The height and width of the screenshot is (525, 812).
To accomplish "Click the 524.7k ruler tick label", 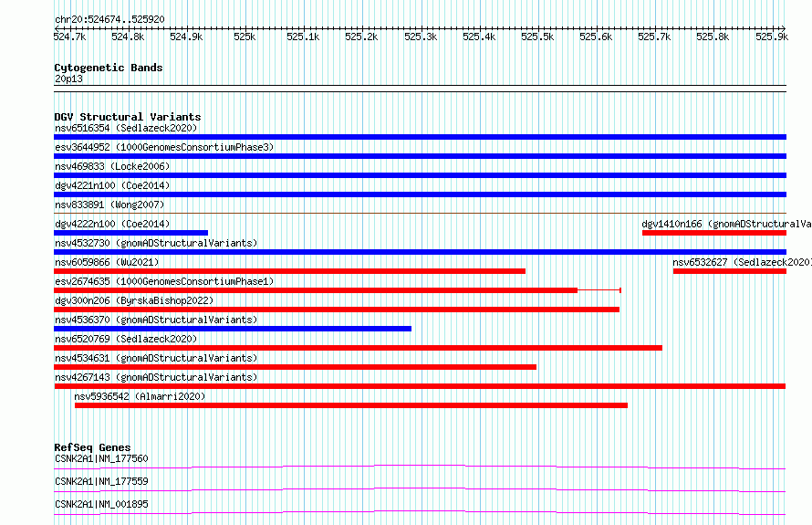I will 70,37.
